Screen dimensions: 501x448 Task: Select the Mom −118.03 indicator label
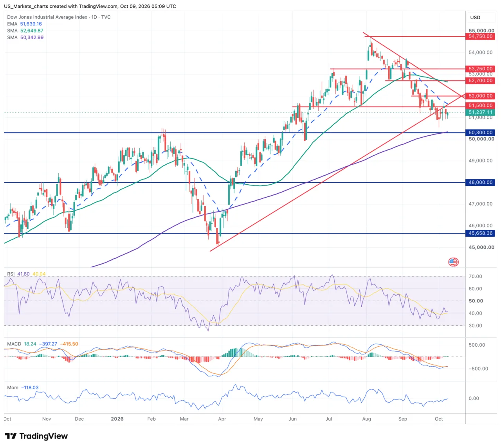point(23,387)
